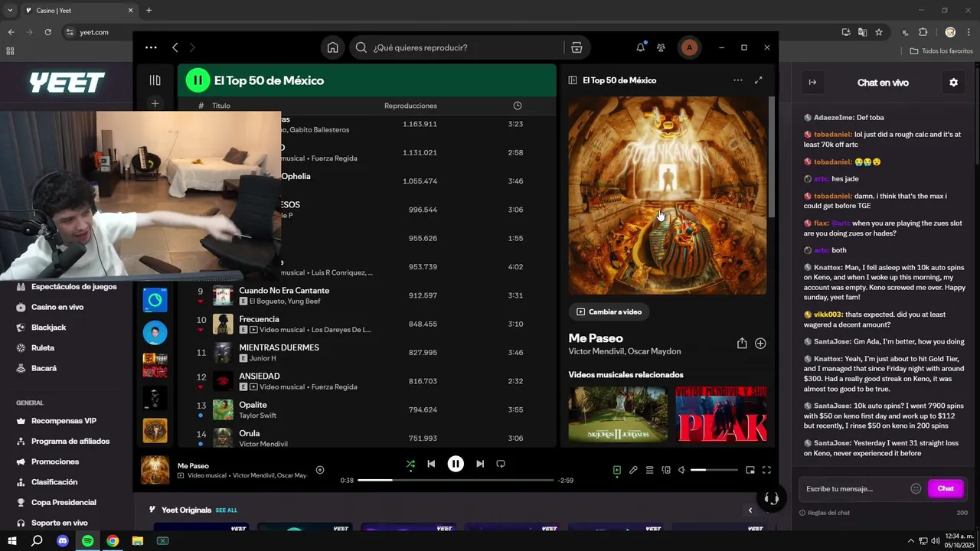
Task: Expand the now-playing panel to fullscreen
Action: tap(759, 80)
